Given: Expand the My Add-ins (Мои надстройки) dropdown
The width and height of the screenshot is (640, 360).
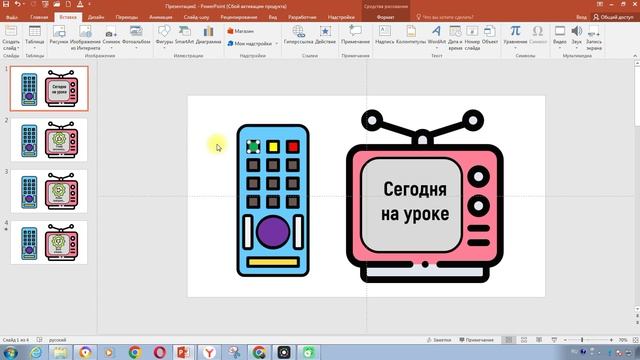Looking at the screenshot, I should click(277, 43).
